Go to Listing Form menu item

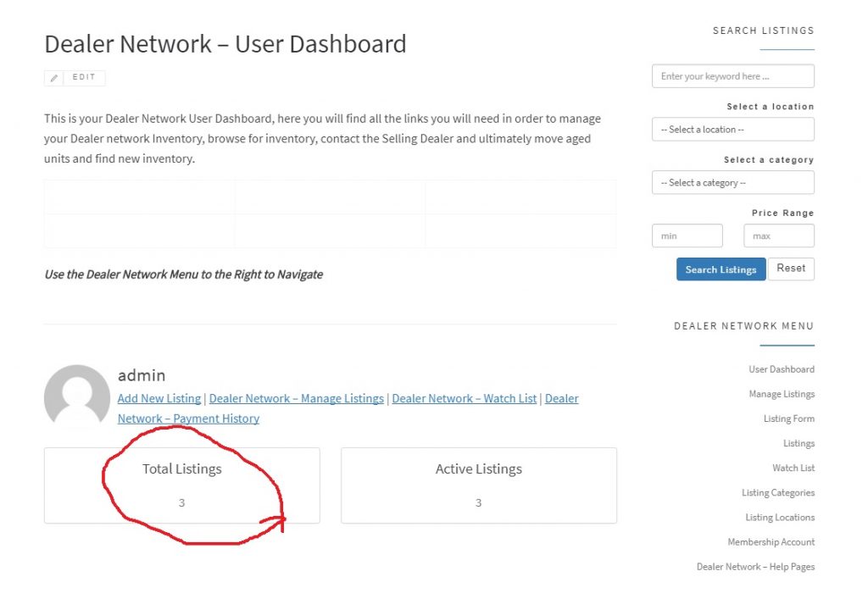point(788,419)
